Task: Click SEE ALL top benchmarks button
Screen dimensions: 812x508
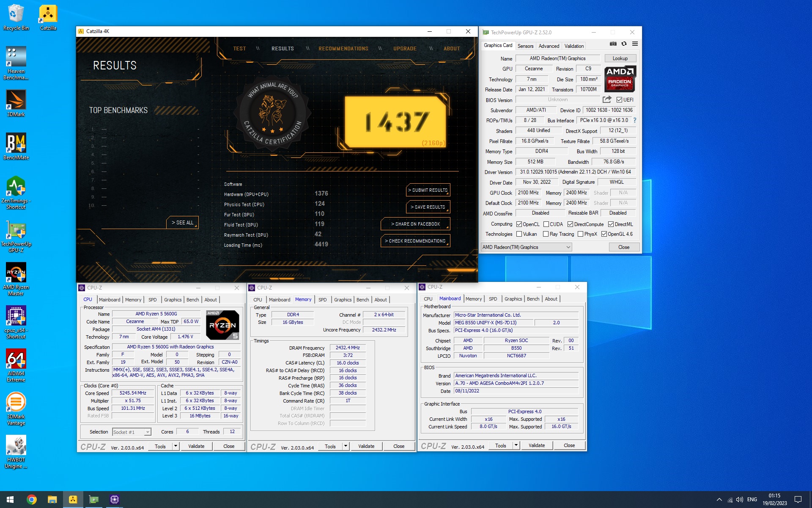Action: pyautogui.click(x=182, y=223)
